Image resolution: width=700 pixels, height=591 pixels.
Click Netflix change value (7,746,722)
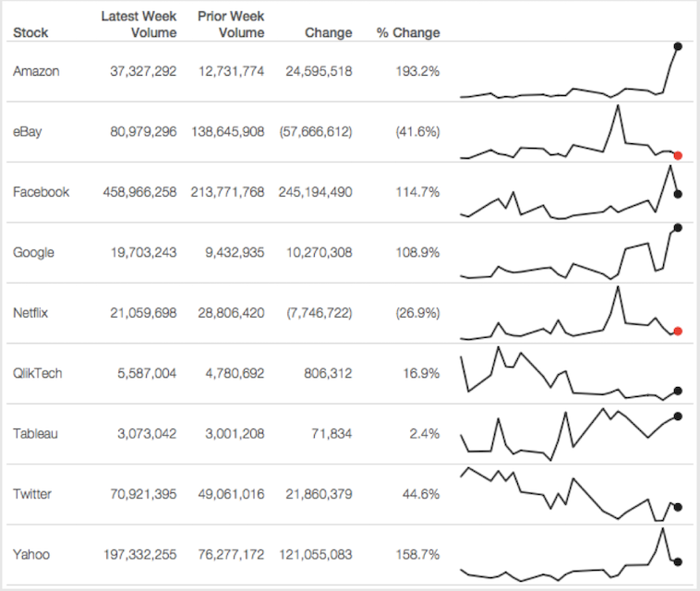(316, 313)
